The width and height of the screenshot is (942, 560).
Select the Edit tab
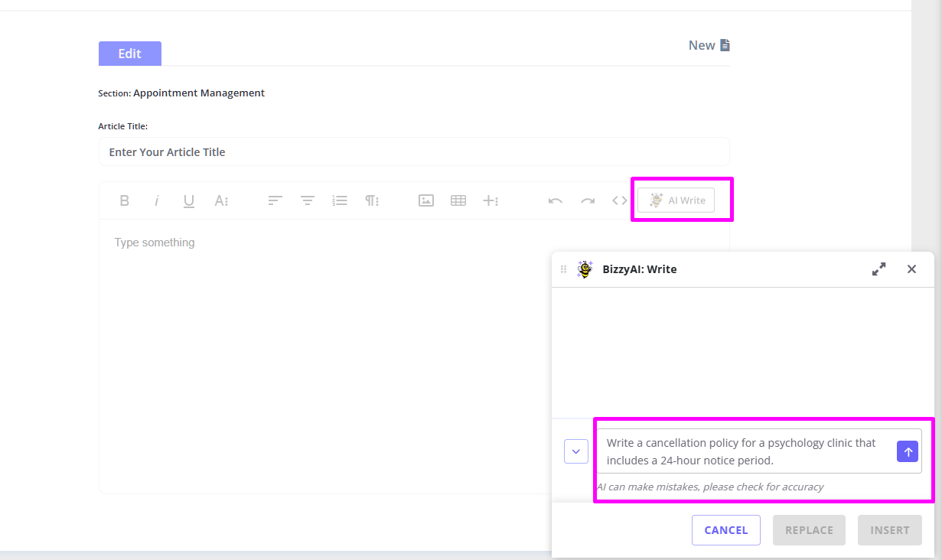tap(130, 54)
